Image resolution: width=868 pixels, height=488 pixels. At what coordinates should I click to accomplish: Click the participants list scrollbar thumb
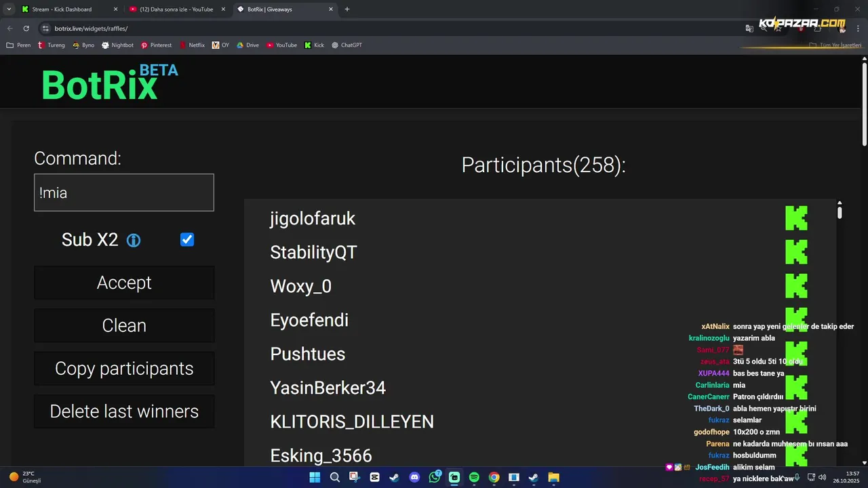click(x=840, y=212)
